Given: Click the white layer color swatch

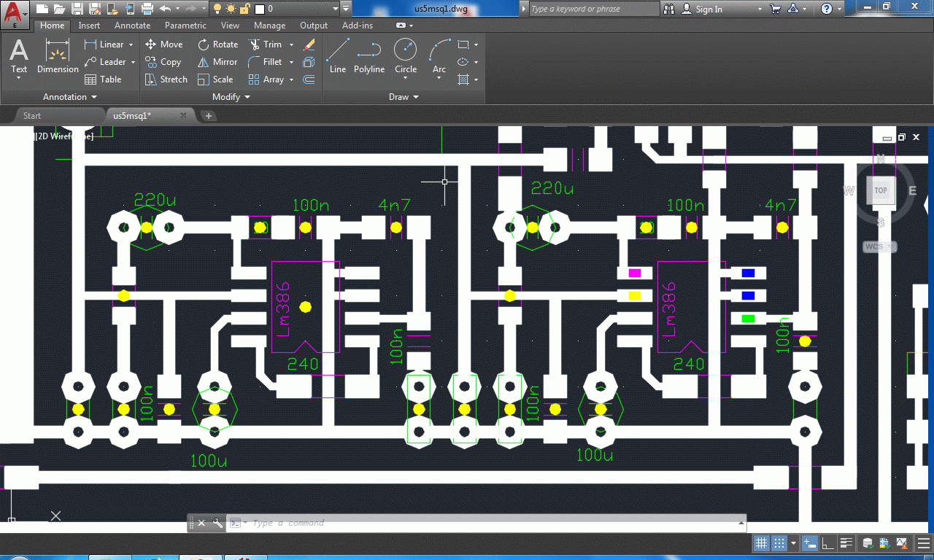Looking at the screenshot, I should click(x=259, y=9).
